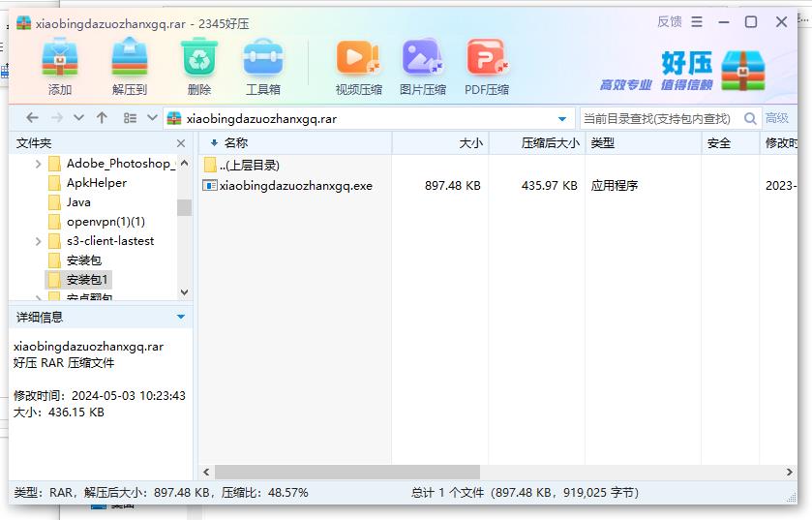Maximize the 2345好压 window

(751, 21)
